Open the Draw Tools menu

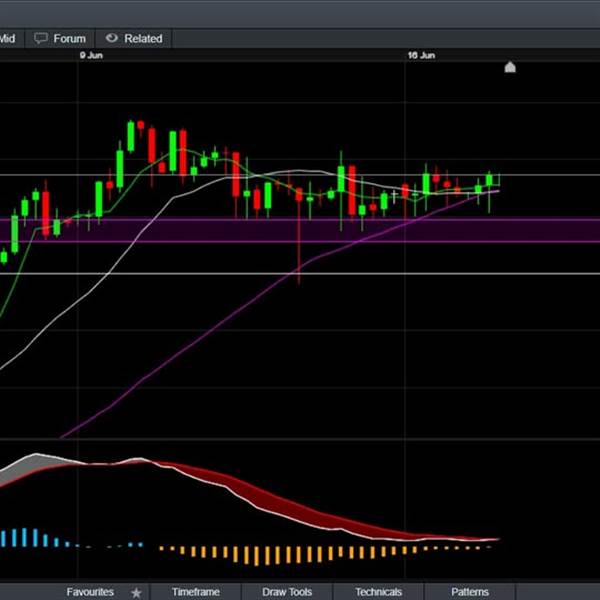pyautogui.click(x=287, y=592)
